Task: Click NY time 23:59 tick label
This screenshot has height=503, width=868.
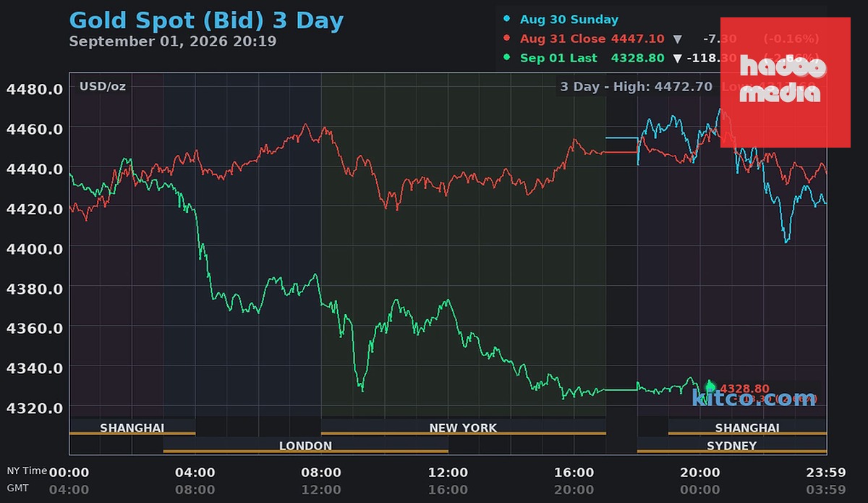Action: coord(826,473)
